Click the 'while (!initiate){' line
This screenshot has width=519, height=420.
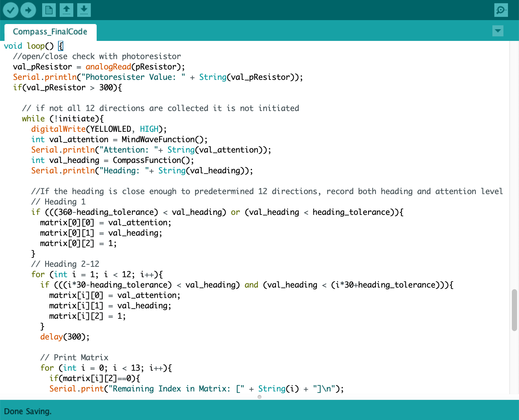point(63,119)
